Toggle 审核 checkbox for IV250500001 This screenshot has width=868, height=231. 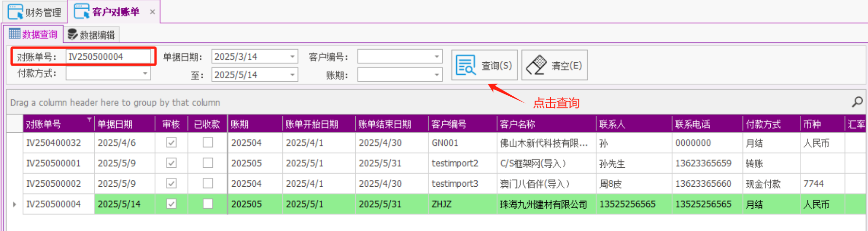point(171,163)
